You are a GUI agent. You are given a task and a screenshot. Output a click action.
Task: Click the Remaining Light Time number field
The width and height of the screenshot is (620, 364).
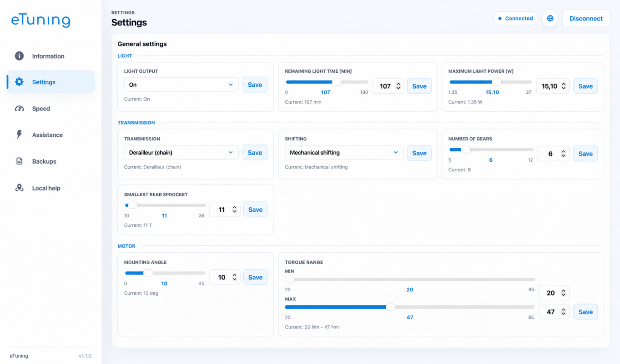click(x=388, y=86)
